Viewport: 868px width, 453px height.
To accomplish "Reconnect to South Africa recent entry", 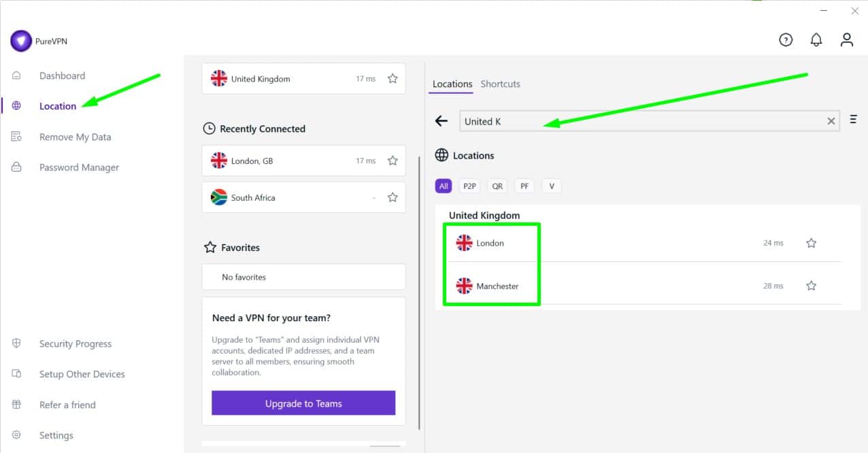I will click(303, 198).
